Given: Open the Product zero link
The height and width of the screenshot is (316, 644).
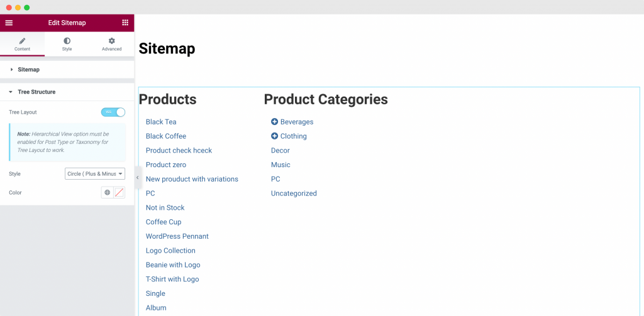Looking at the screenshot, I should [x=166, y=165].
